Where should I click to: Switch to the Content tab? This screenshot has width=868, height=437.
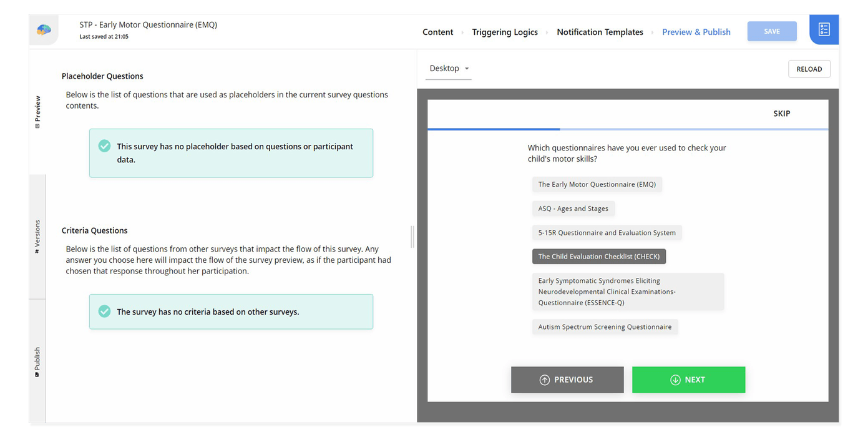tap(437, 31)
